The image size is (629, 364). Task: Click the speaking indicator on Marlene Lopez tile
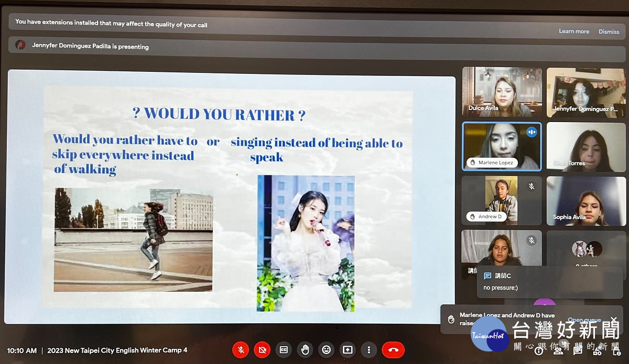tap(532, 132)
